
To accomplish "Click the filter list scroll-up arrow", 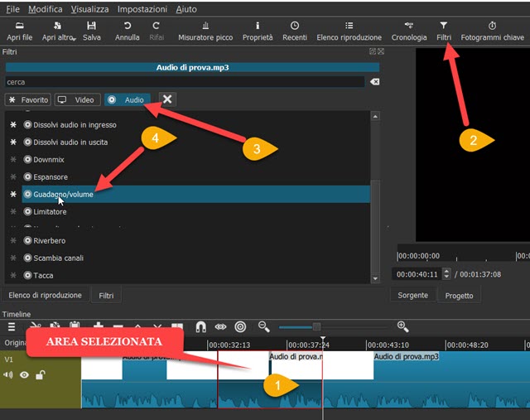I will pos(375,116).
